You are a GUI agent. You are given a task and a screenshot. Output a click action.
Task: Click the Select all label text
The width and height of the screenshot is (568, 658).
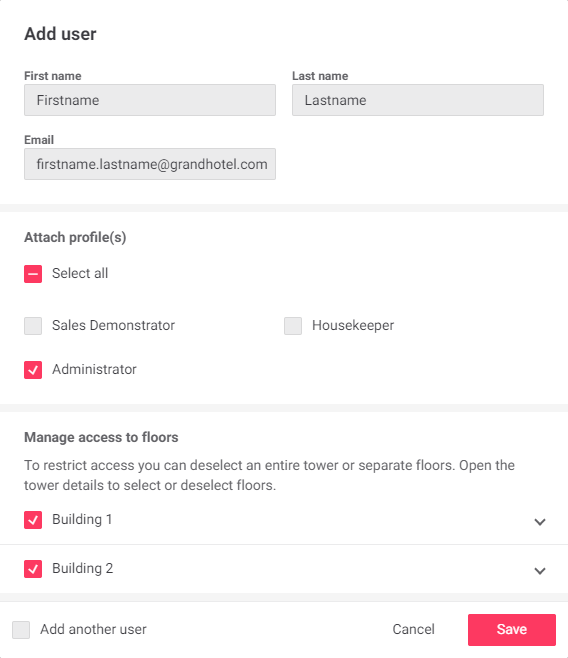(x=80, y=273)
